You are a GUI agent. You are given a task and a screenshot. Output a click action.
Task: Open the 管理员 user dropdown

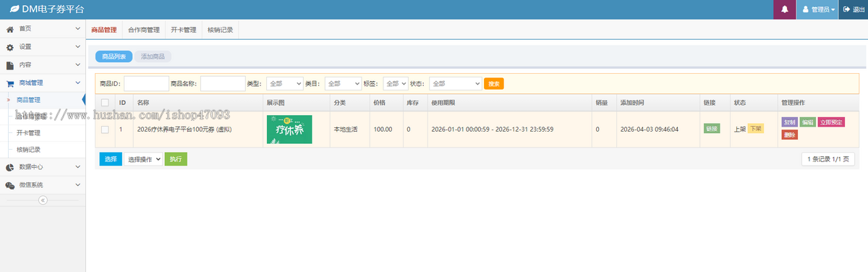(x=817, y=9)
